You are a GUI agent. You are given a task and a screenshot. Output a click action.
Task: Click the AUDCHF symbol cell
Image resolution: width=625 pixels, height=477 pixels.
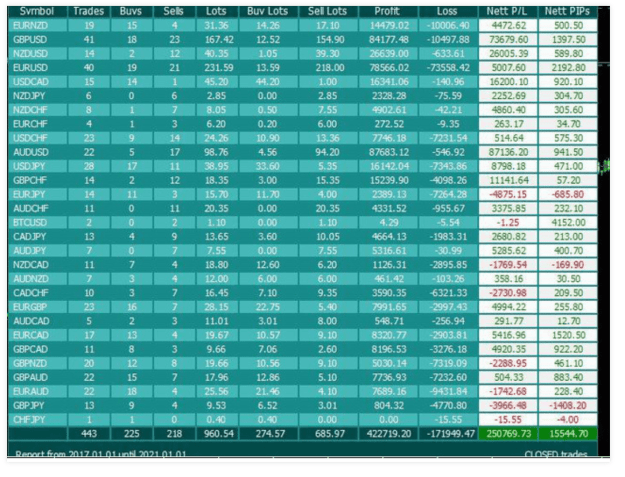[37, 209]
